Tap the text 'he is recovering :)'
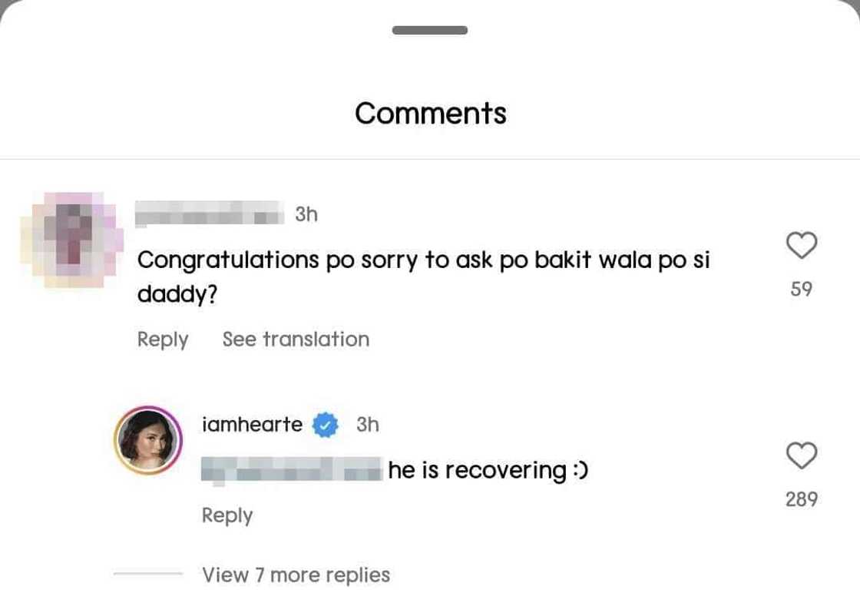This screenshot has height=616, width=860. coord(488,470)
